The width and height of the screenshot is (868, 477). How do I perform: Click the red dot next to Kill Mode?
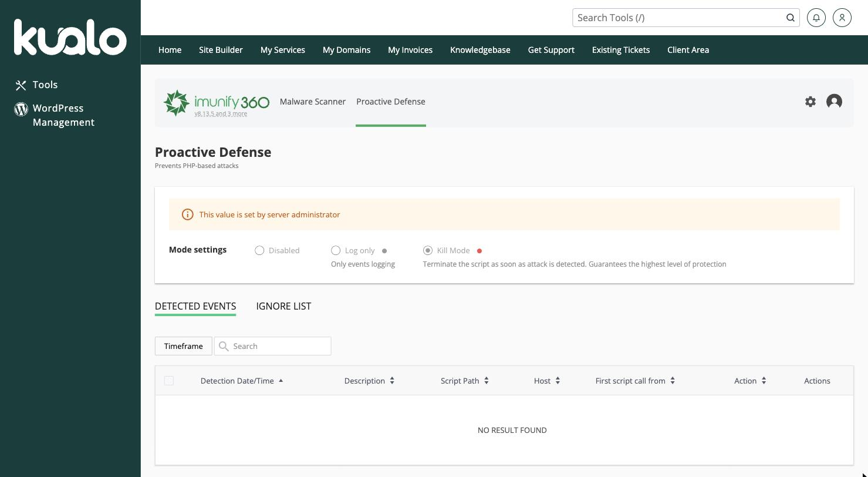pos(479,251)
